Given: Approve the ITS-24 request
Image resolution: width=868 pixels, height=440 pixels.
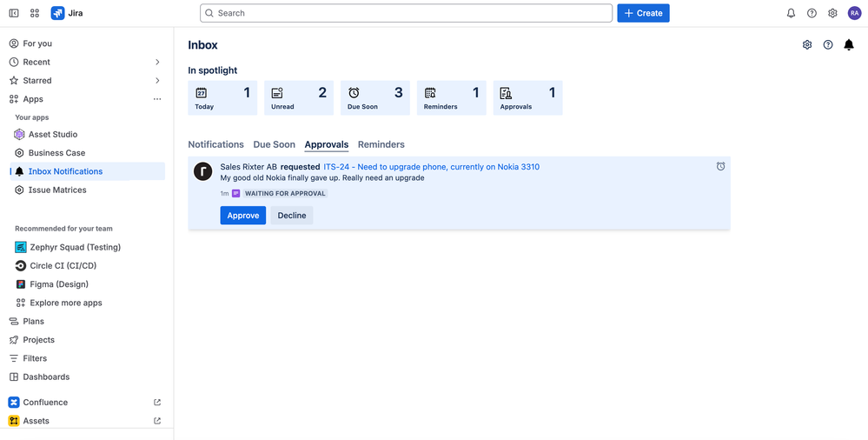Looking at the screenshot, I should [x=243, y=216].
